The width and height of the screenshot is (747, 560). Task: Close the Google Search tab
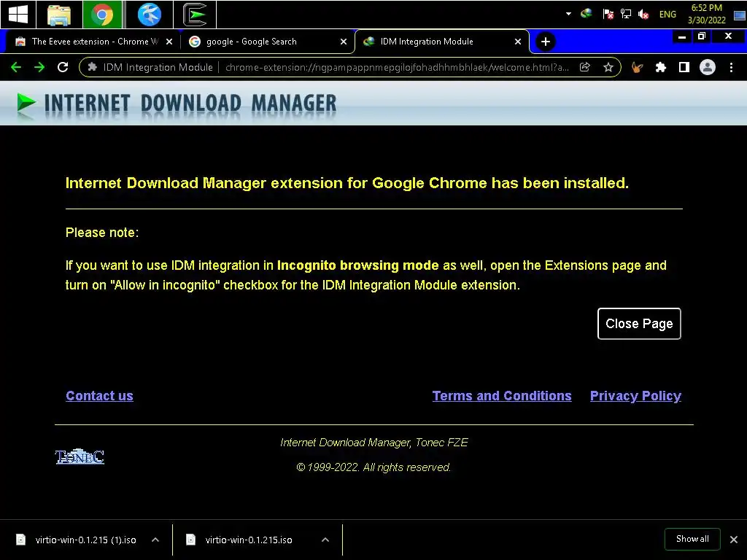[x=344, y=42]
